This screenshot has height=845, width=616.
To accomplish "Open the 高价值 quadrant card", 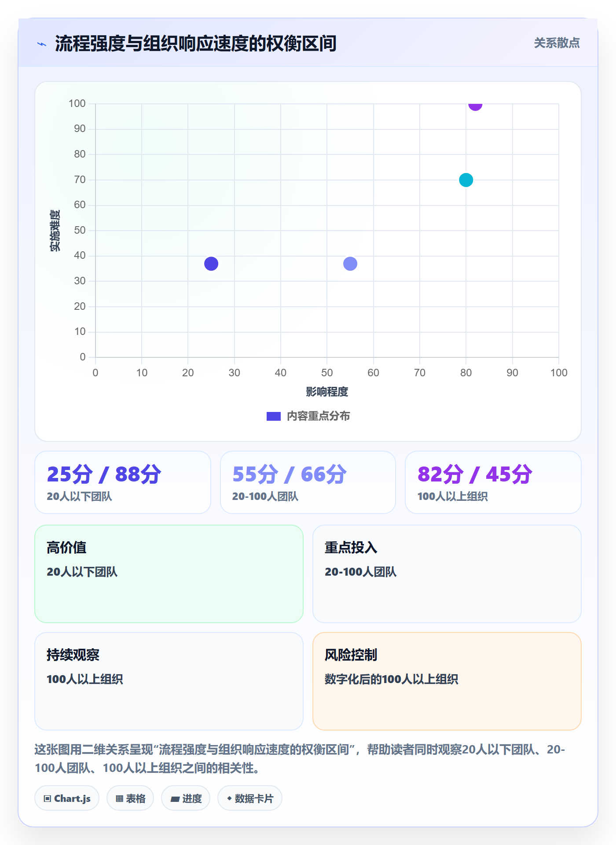I will point(169,574).
